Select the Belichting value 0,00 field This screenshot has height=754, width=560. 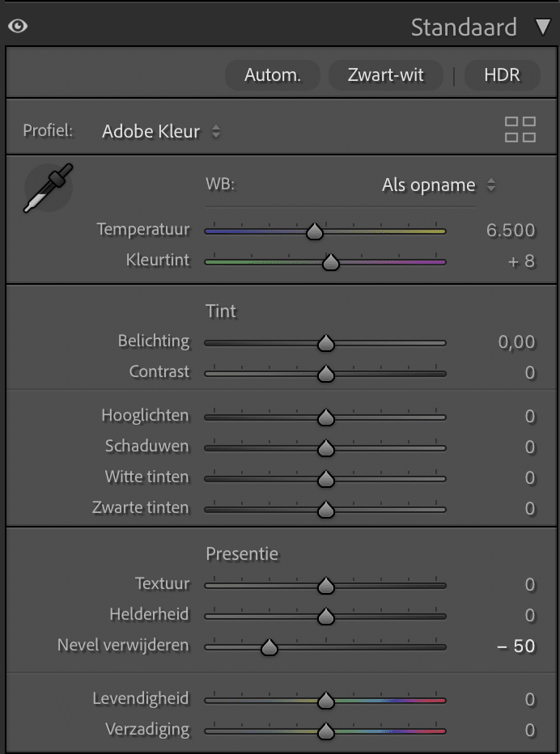[516, 342]
